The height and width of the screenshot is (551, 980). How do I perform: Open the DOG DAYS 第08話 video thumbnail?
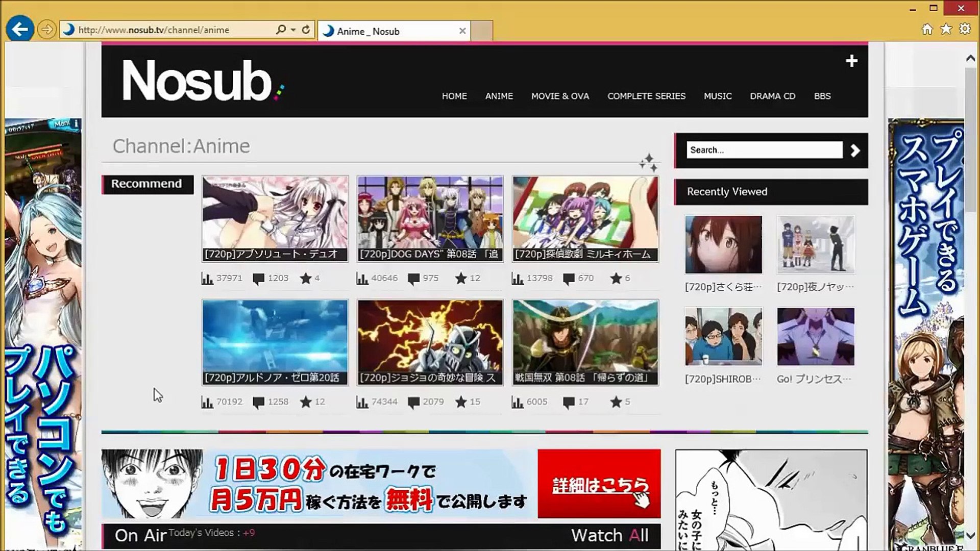click(x=430, y=219)
